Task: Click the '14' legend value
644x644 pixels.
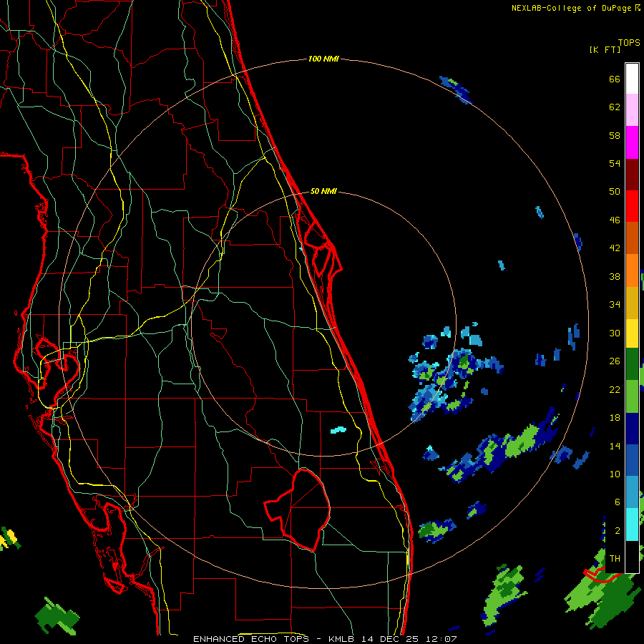Action: pyautogui.click(x=615, y=447)
